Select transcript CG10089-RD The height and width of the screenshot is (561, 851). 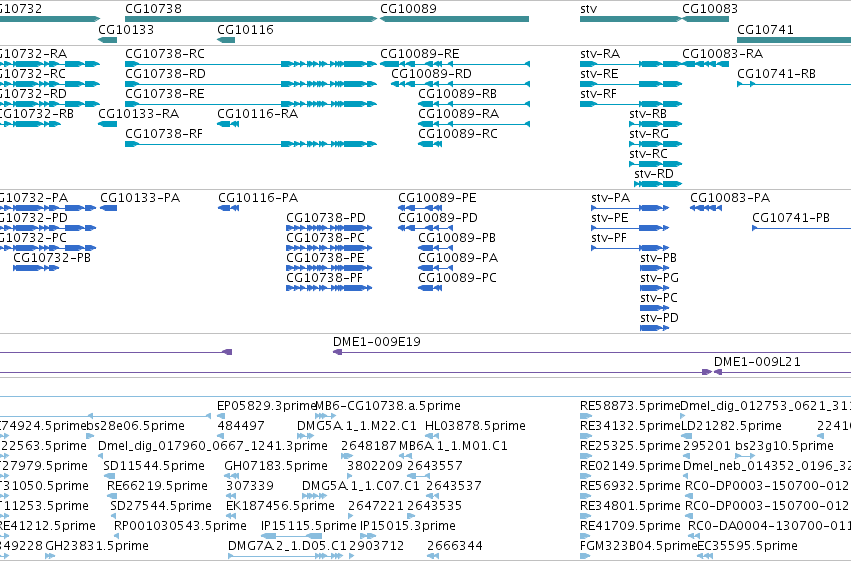(x=460, y=84)
